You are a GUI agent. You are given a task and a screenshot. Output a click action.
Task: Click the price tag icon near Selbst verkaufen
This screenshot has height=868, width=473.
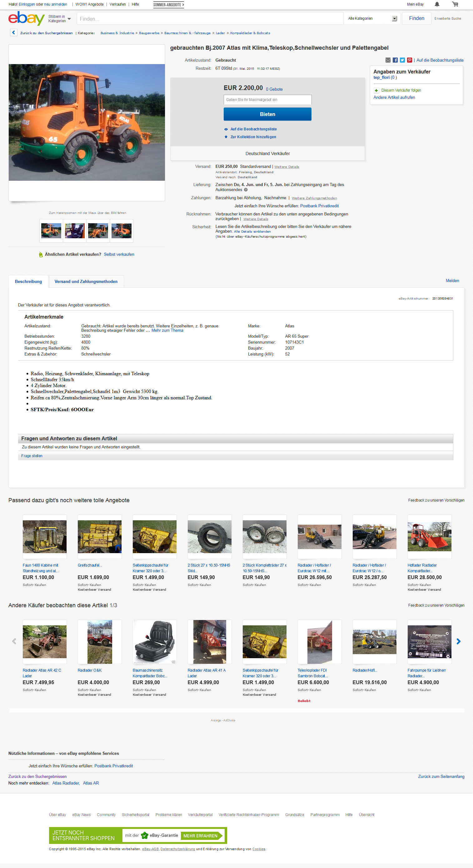pos(41,255)
